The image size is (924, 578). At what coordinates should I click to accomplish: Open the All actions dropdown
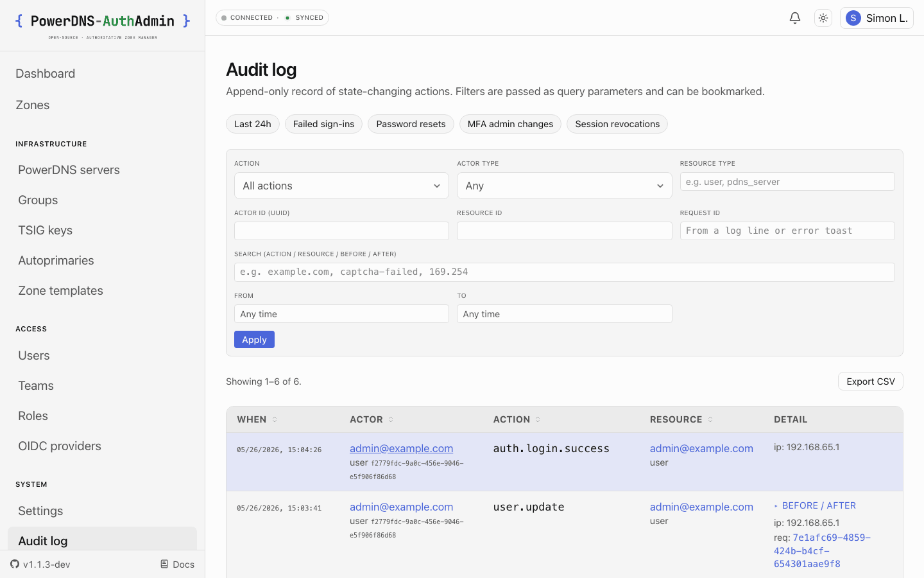point(341,186)
